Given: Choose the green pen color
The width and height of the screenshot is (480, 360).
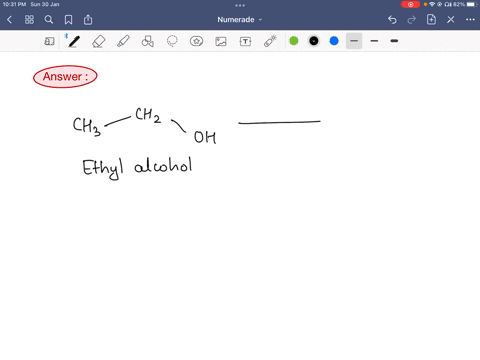Looking at the screenshot, I should [294, 41].
